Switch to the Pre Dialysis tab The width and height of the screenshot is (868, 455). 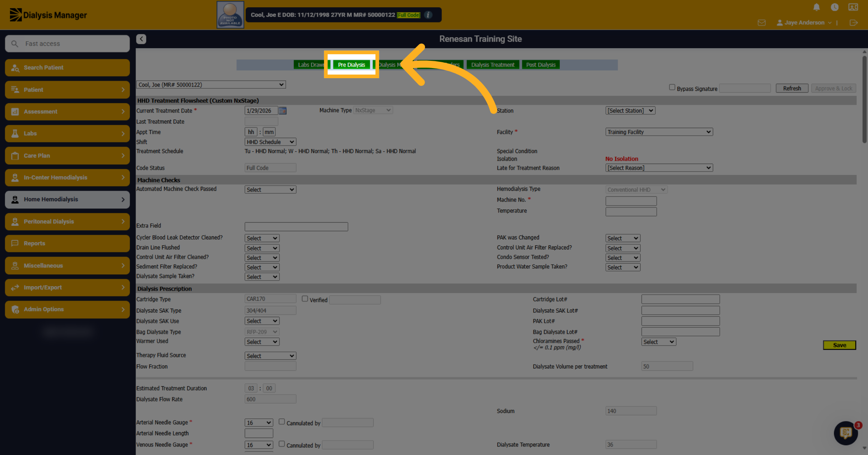(x=351, y=65)
